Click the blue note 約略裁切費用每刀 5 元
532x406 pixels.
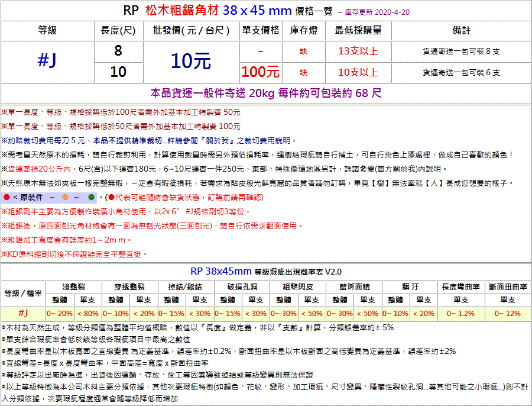[x=149, y=141]
